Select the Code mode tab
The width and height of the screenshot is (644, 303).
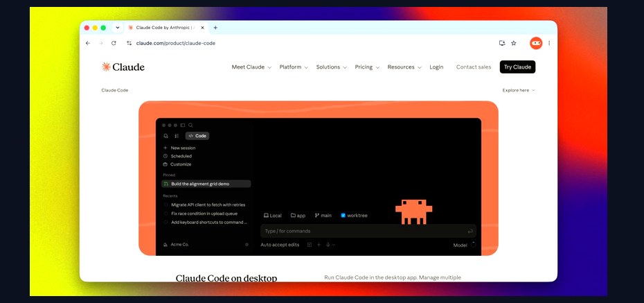pyautogui.click(x=197, y=136)
